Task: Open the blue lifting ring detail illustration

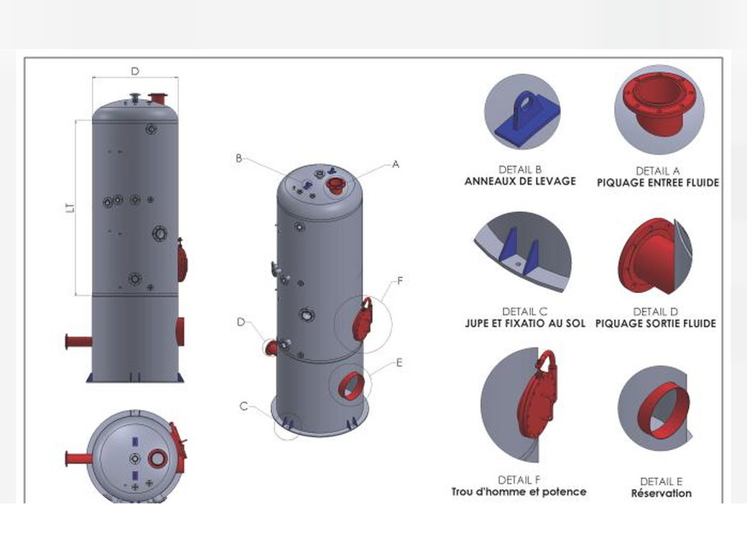Action: tap(522, 112)
